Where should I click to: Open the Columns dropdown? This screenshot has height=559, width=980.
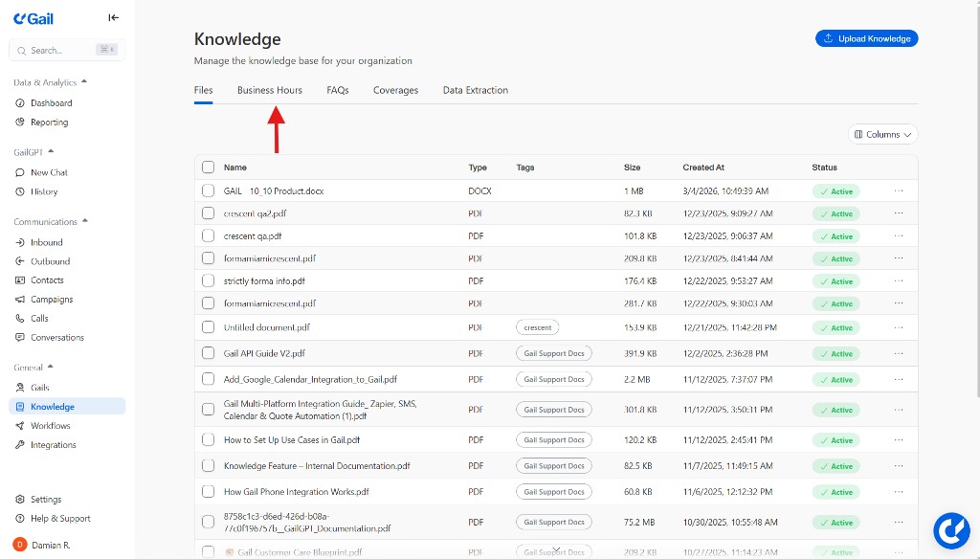(x=882, y=135)
